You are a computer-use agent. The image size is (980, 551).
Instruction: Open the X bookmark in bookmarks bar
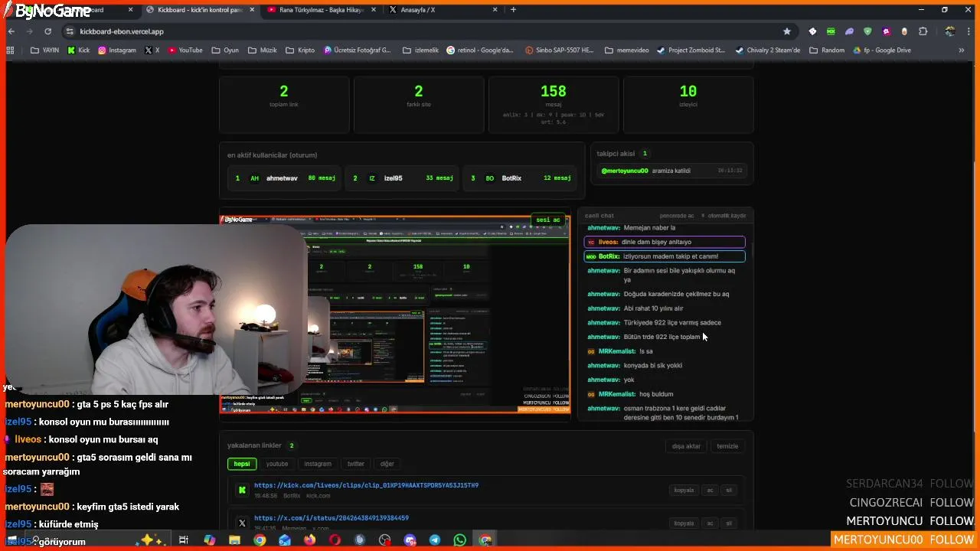coord(152,51)
